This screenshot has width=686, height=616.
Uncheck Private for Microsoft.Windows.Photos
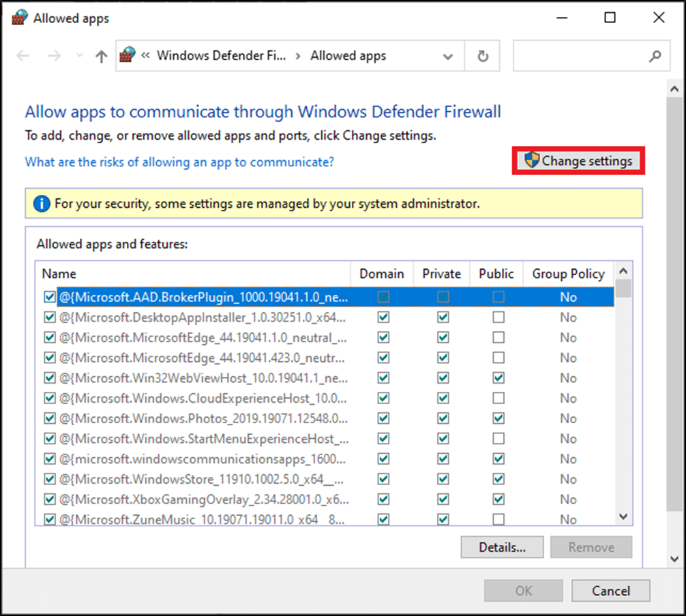pyautogui.click(x=443, y=418)
